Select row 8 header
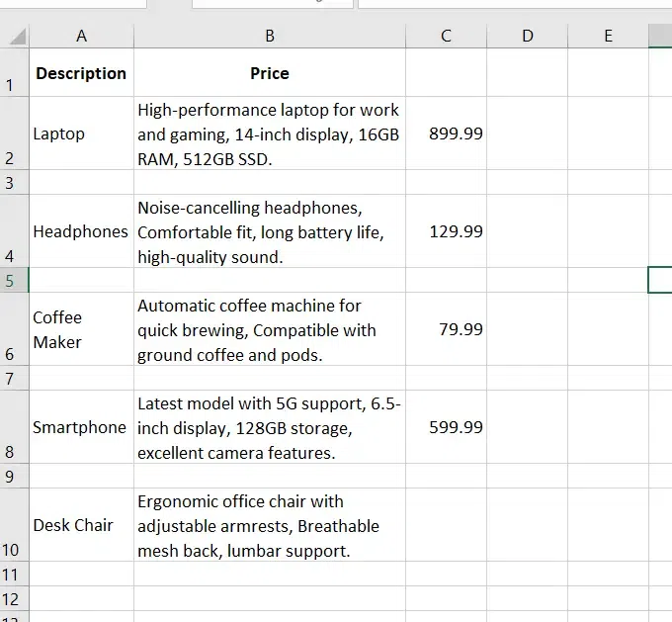 [14, 427]
